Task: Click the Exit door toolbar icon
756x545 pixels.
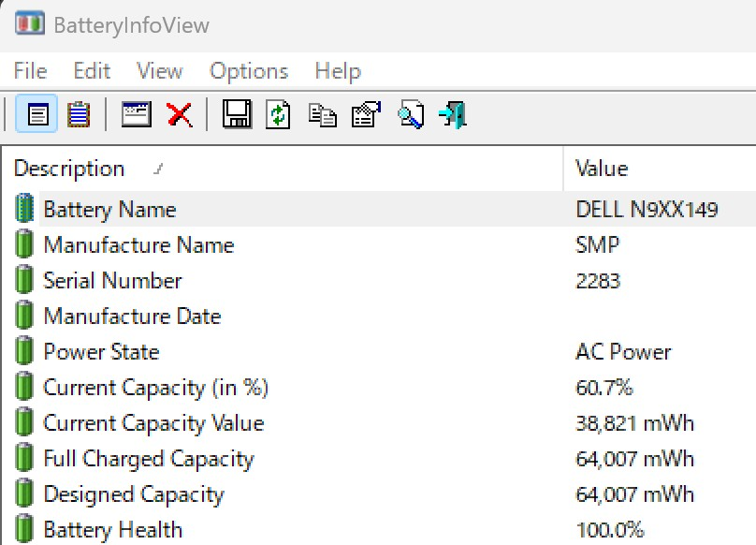Action: 453,114
